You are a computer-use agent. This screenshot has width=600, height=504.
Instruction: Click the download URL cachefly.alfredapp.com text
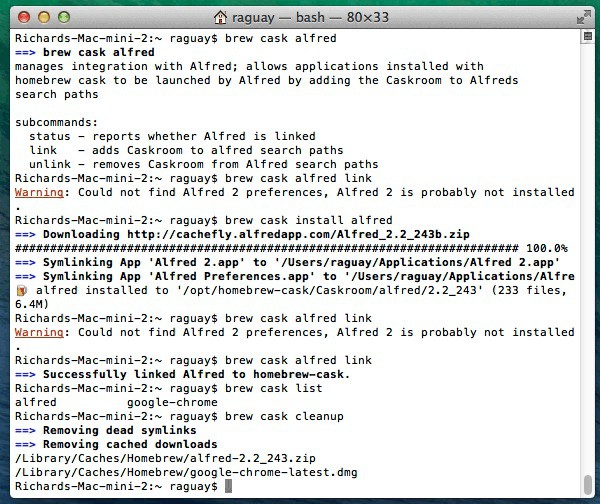tap(298, 234)
